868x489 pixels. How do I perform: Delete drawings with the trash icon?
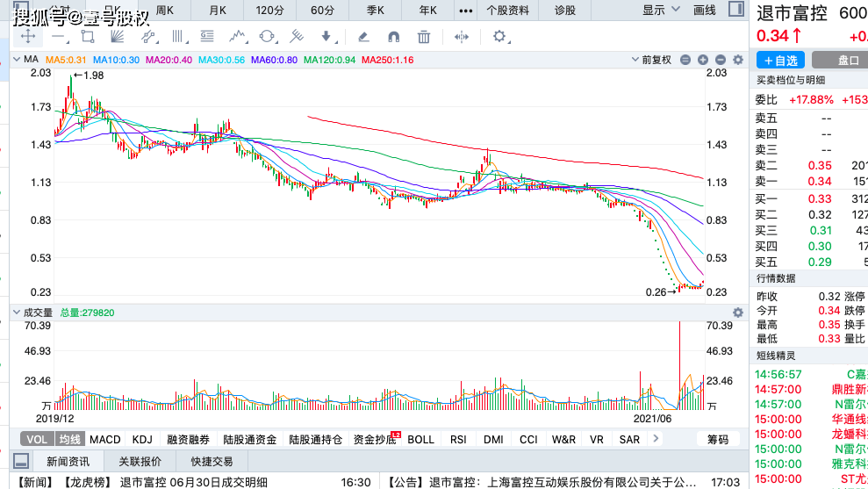click(x=424, y=37)
